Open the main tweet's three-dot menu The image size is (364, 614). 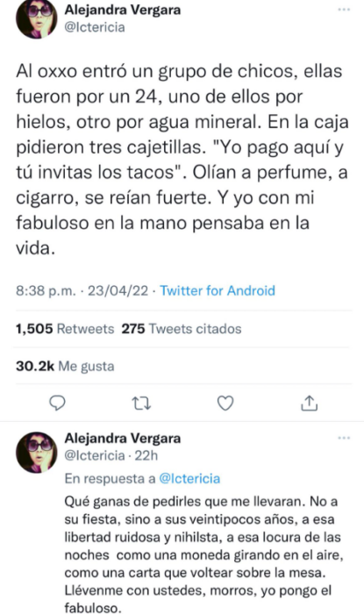click(344, 10)
